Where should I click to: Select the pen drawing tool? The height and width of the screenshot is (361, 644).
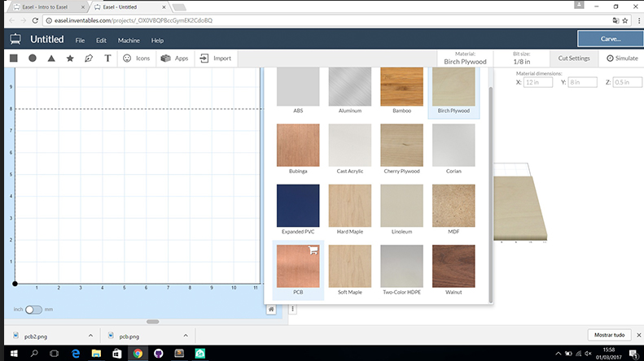coord(89,59)
